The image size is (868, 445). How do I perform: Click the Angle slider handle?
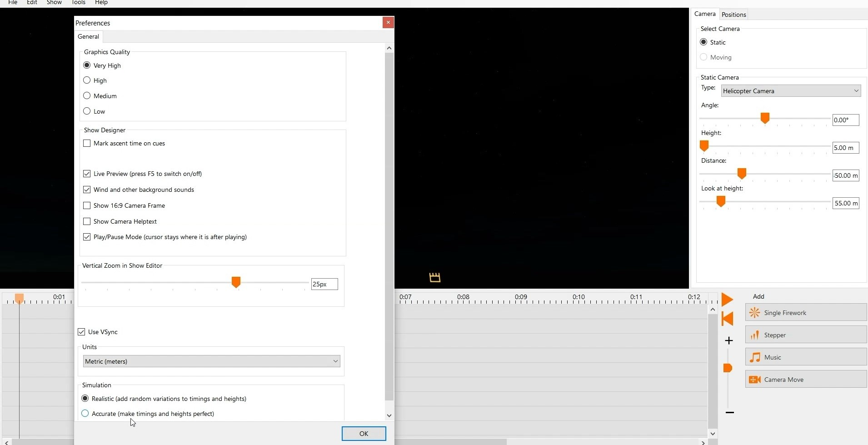pyautogui.click(x=765, y=118)
